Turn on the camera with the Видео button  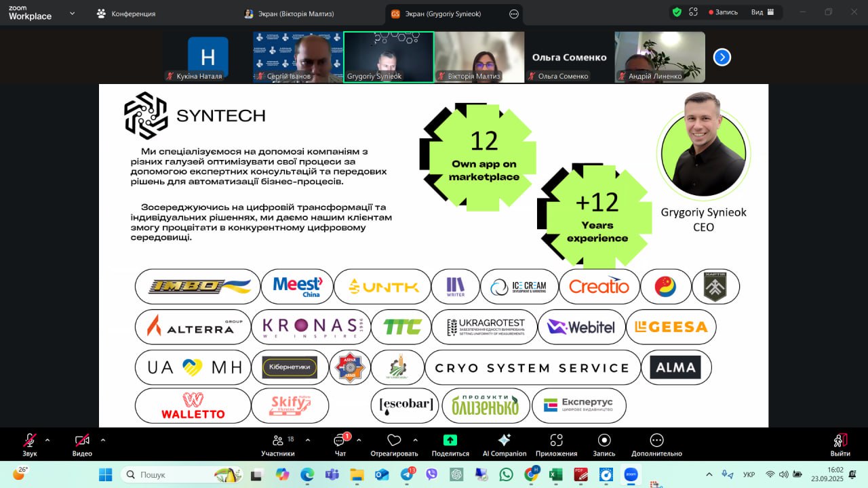coord(82,445)
